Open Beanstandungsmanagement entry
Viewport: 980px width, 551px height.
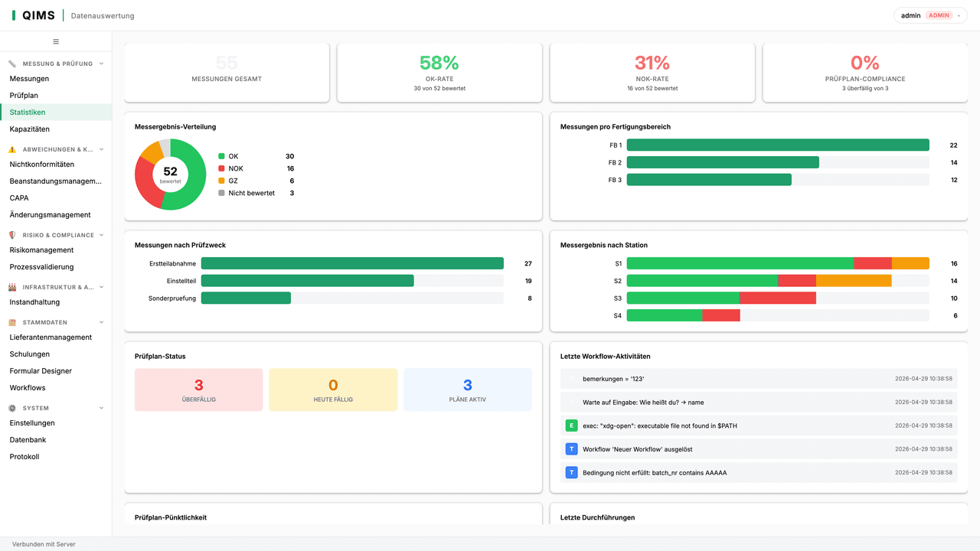[56, 181]
